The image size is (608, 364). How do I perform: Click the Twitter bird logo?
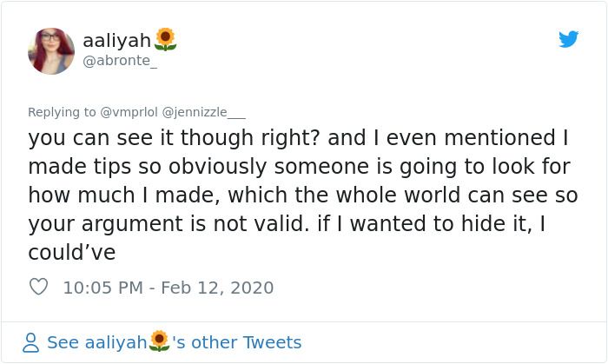(x=568, y=39)
